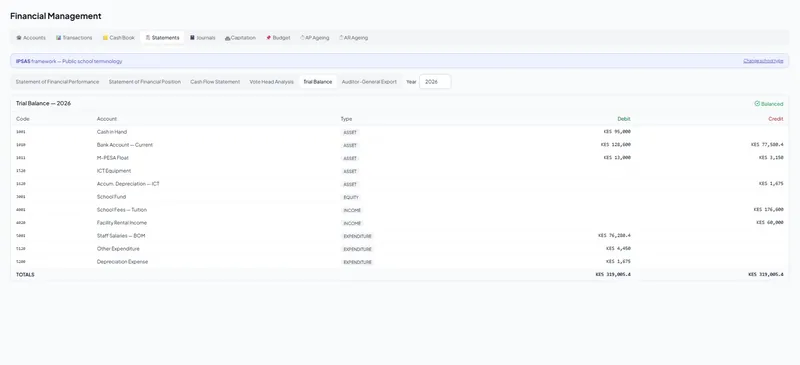The height and width of the screenshot is (365, 800).
Task: Click School Fees credit KES 176,600
Action: pyautogui.click(x=768, y=210)
